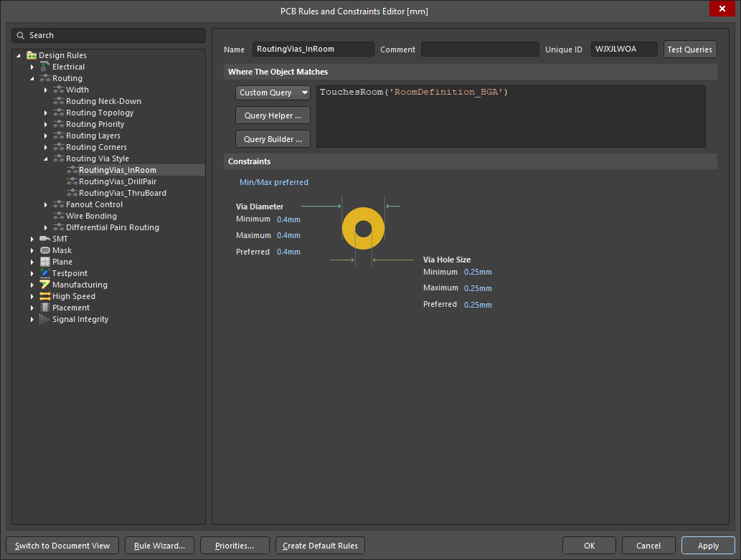The image size is (741, 560).
Task: Click the Unique ID field
Action: (x=624, y=49)
